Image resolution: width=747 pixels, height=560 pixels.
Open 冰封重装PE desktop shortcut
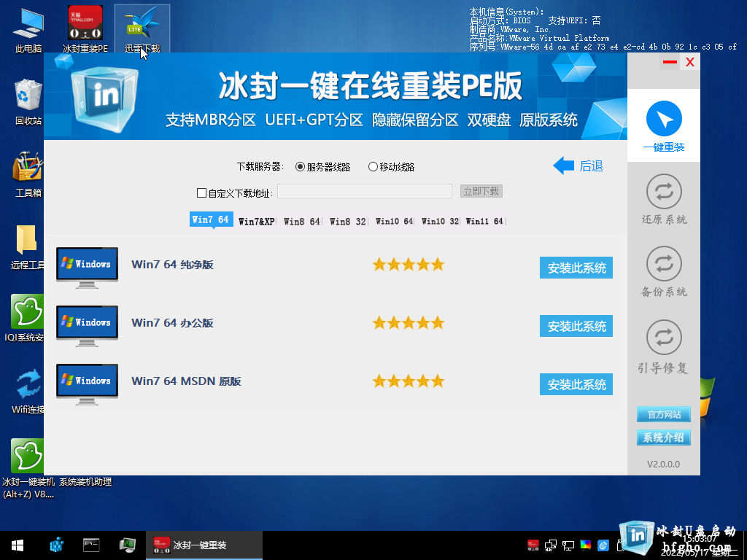coord(85,29)
